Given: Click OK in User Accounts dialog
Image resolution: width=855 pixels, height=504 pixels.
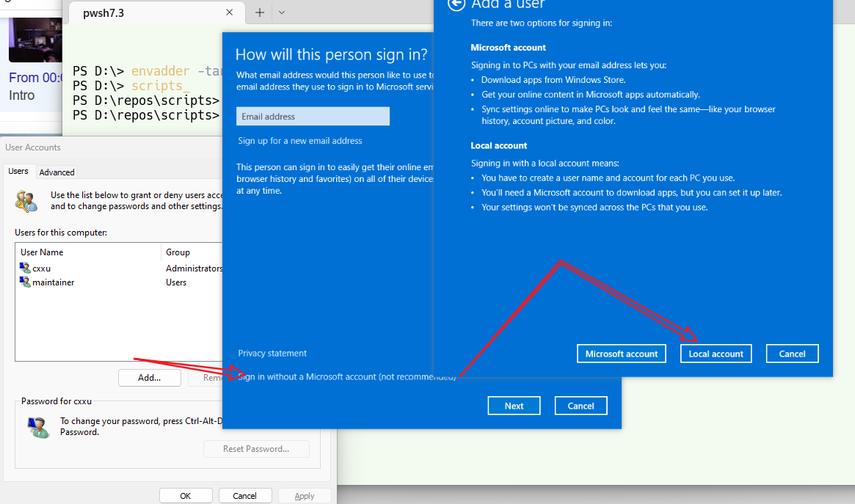Looking at the screenshot, I should pos(186,496).
